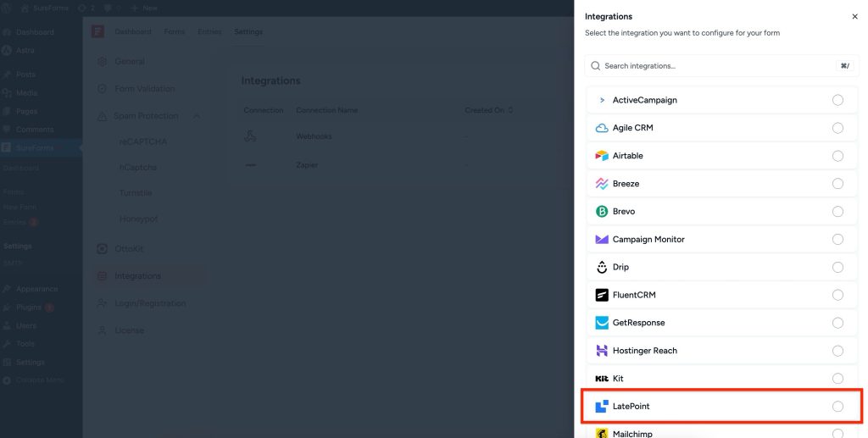Click the Breeze logo icon
Viewport: 868px width, 438px height.
coord(602,184)
